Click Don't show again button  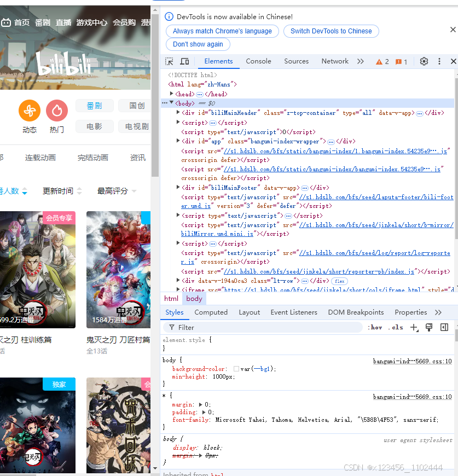tap(198, 44)
